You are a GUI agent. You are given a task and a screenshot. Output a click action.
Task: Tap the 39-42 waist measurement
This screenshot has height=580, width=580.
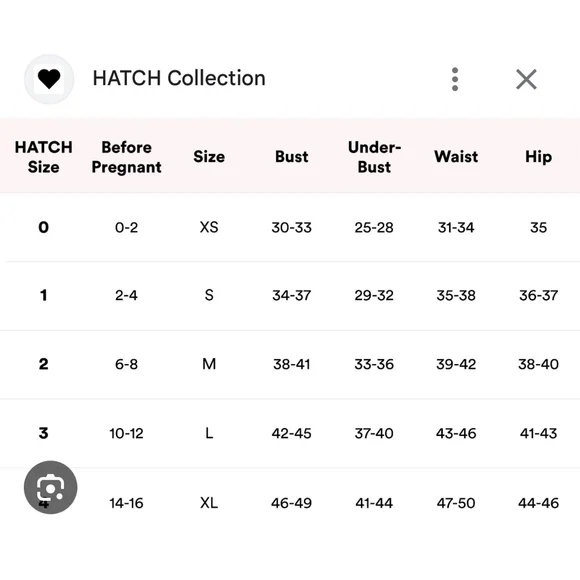(x=456, y=364)
